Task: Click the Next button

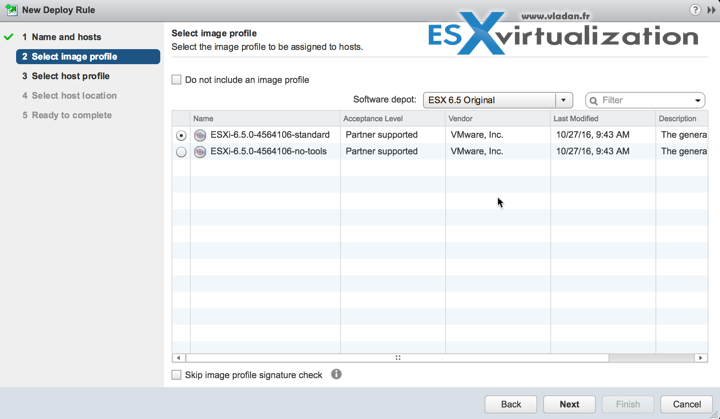Action: pos(569,404)
